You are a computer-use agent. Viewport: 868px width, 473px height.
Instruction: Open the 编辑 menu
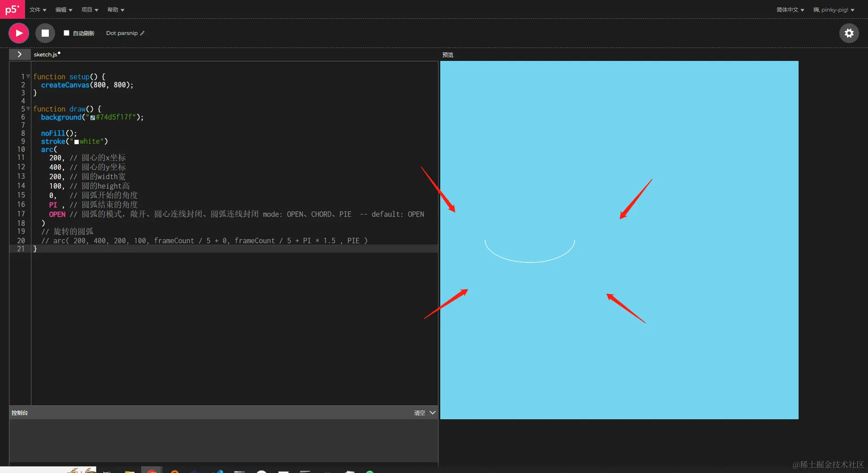pyautogui.click(x=64, y=9)
